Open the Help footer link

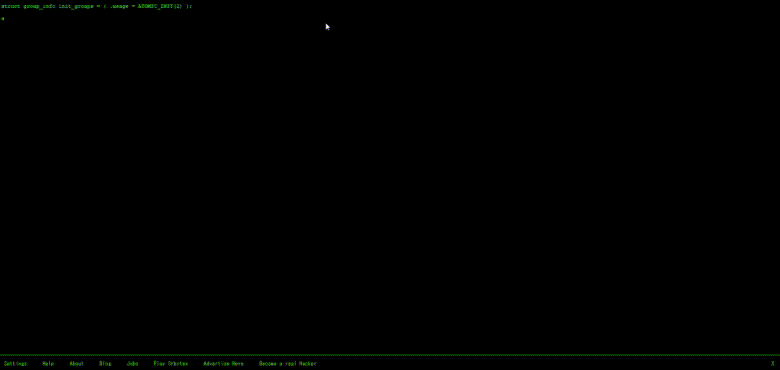pyautogui.click(x=48, y=364)
